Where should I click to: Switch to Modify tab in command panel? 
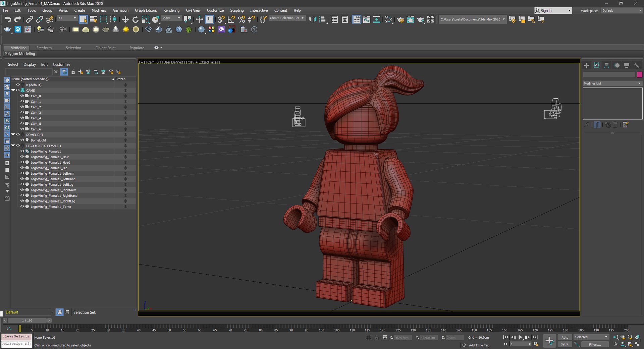coord(596,65)
